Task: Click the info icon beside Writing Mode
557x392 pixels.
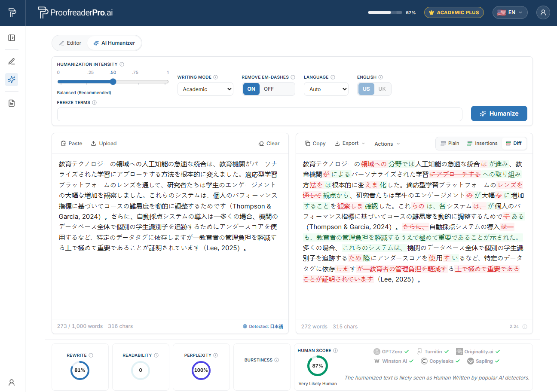Action: (x=216, y=77)
